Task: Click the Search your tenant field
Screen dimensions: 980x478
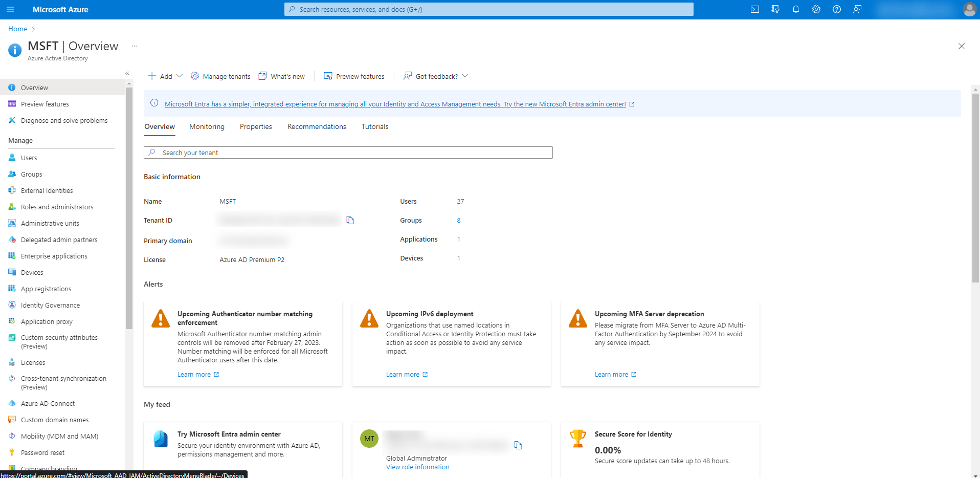Action: coord(348,153)
